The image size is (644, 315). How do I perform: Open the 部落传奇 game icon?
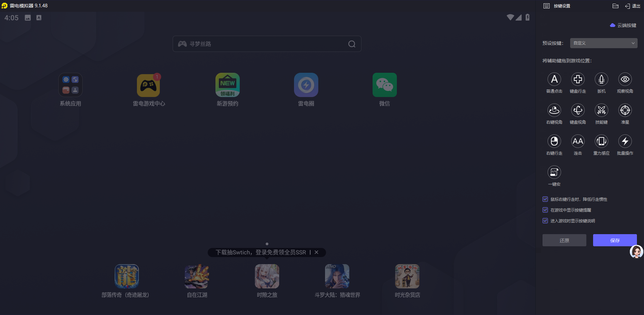point(127,276)
